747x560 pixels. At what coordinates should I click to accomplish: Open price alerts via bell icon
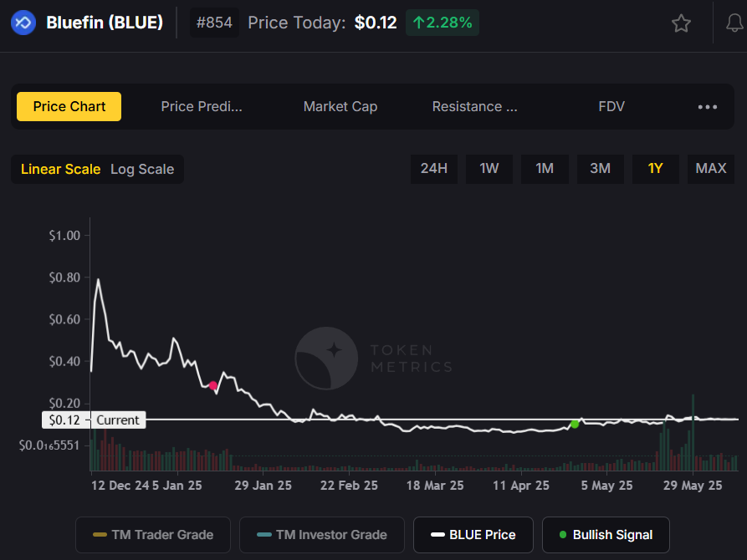(x=734, y=23)
